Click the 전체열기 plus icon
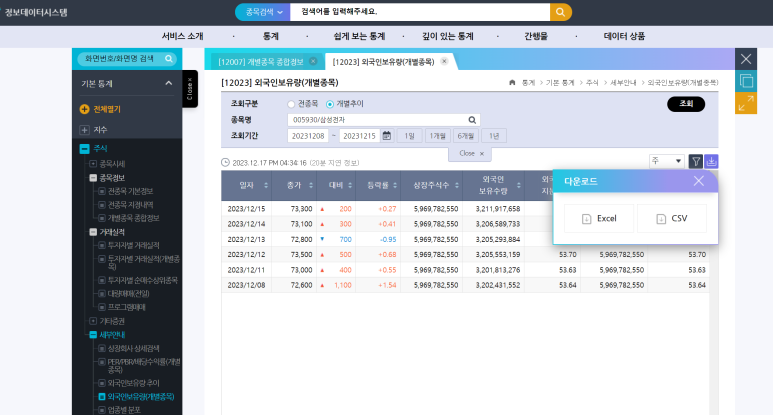Screen dimensions: 773x415 [x=84, y=109]
